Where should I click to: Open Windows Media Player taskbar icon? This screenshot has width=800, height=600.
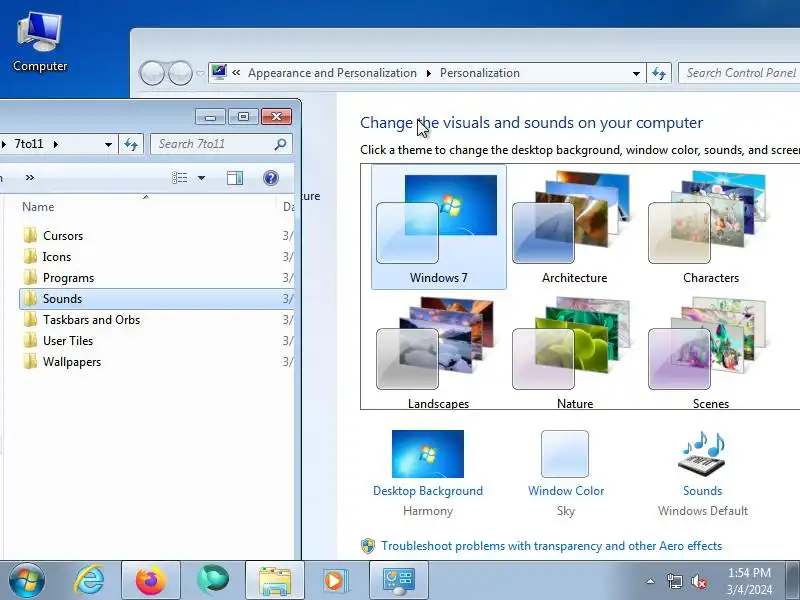tap(335, 581)
